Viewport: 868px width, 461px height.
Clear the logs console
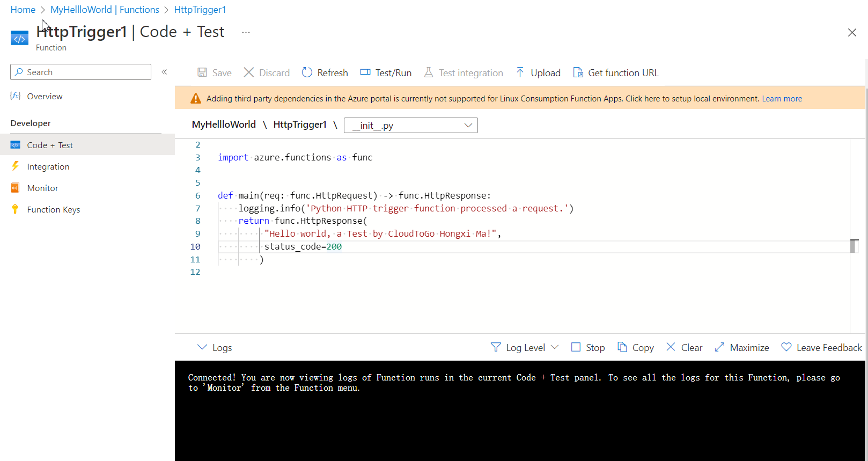tap(684, 347)
